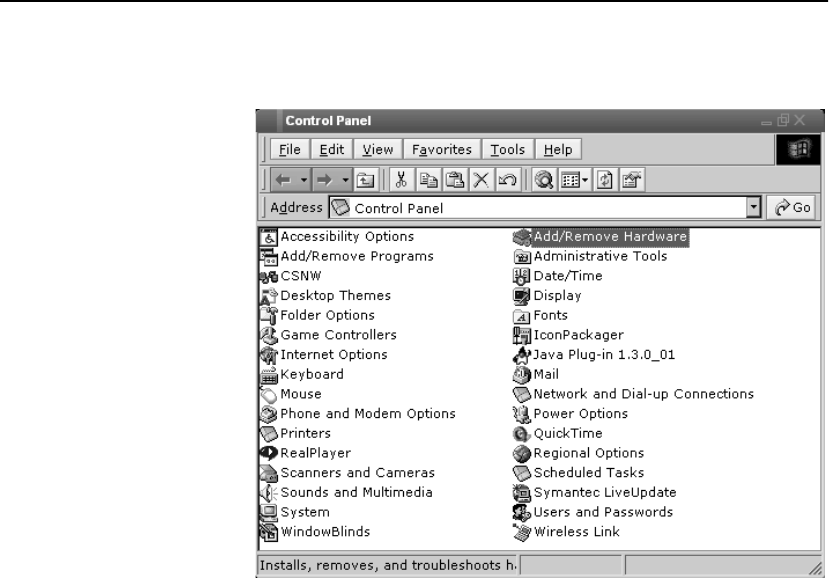Click the Search toolbar icon
This screenshot has width=829, height=578.
544,180
